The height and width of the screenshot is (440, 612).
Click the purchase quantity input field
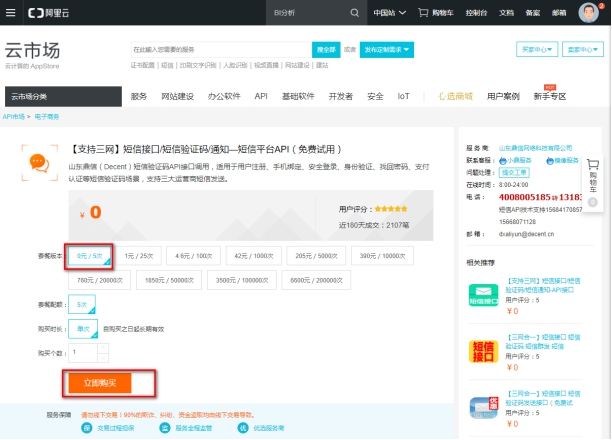pyautogui.click(x=83, y=353)
